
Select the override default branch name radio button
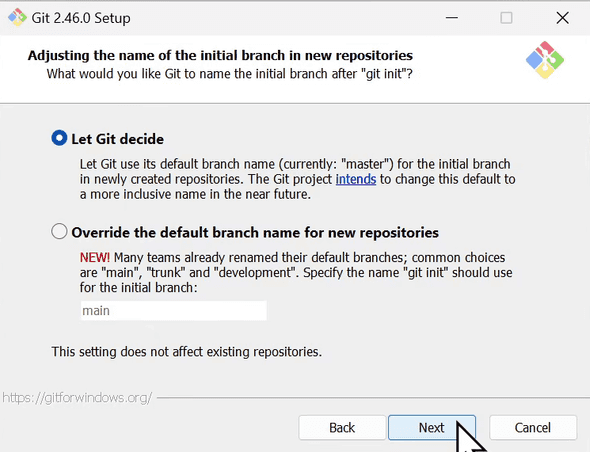(x=59, y=231)
